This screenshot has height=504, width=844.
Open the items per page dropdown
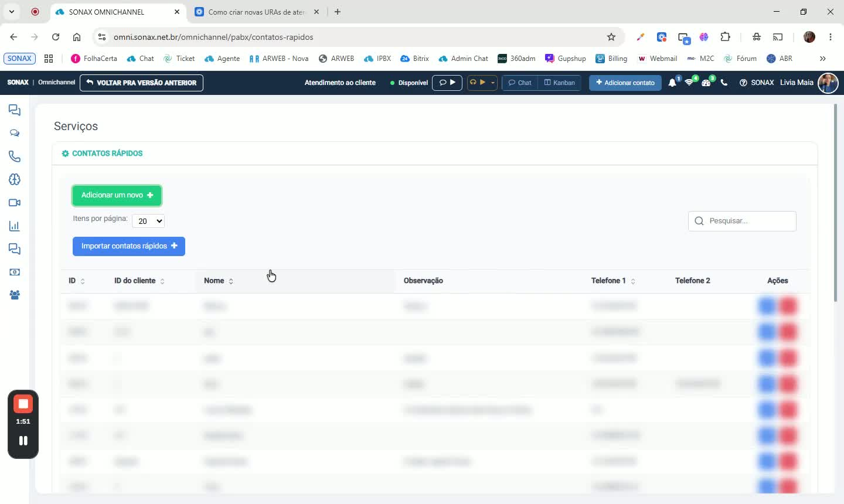point(148,221)
